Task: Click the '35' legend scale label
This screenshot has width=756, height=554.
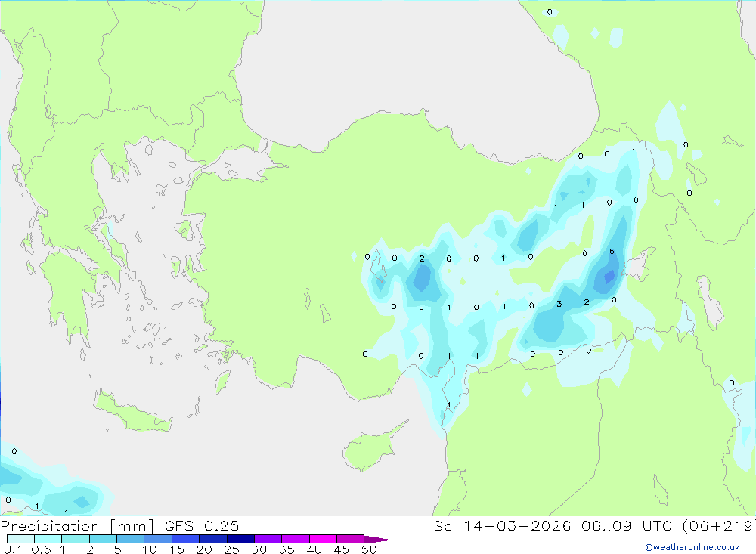Action: [287, 549]
